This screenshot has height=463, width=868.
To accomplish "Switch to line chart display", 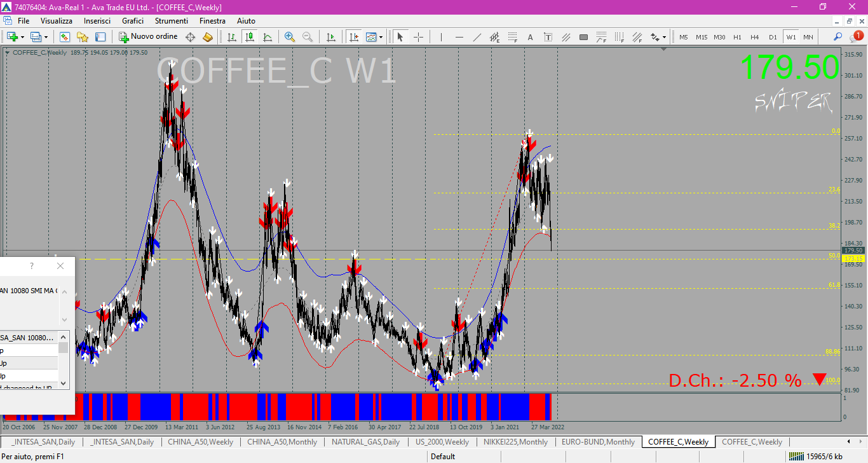I will 268,37.
